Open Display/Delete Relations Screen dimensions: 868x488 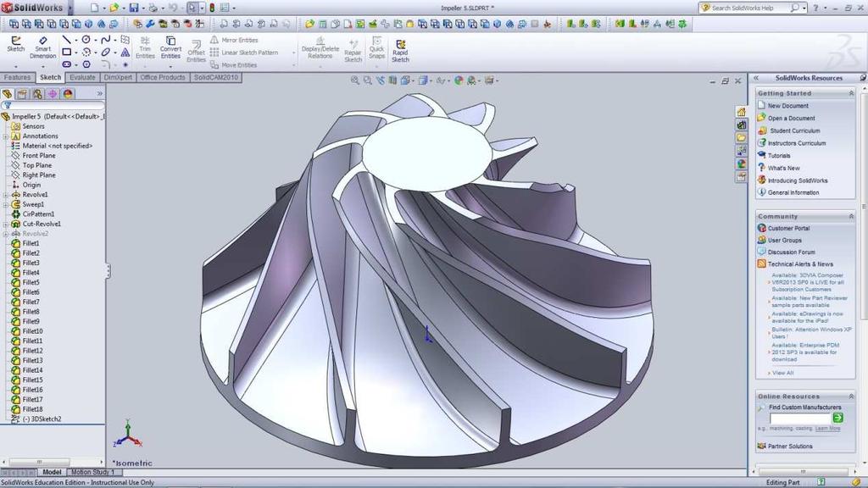click(320, 48)
